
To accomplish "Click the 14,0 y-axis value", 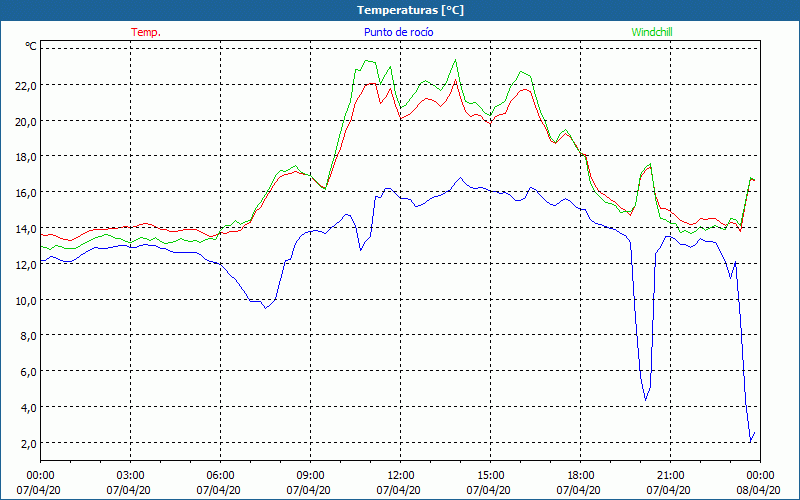I will pyautogui.click(x=27, y=229).
